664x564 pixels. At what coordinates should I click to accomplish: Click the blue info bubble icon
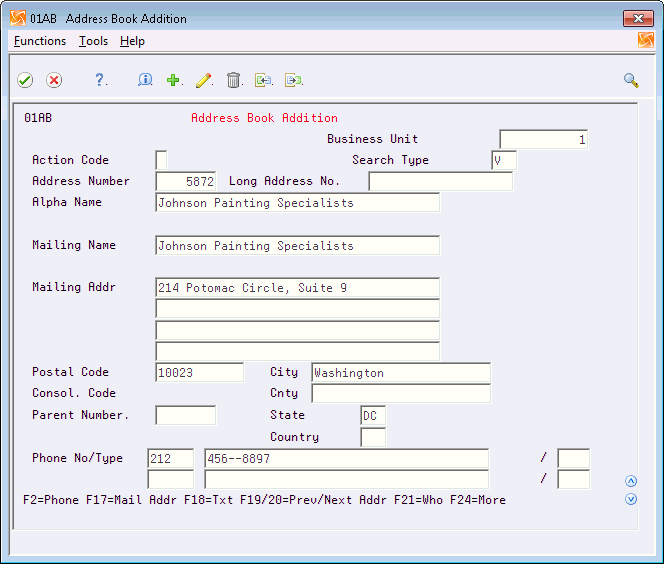tap(145, 79)
